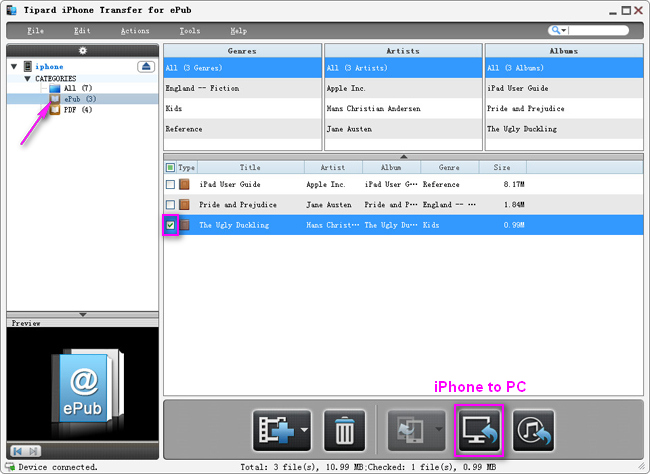The width and height of the screenshot is (650, 474).
Task: Open the Help menu
Action: click(238, 31)
